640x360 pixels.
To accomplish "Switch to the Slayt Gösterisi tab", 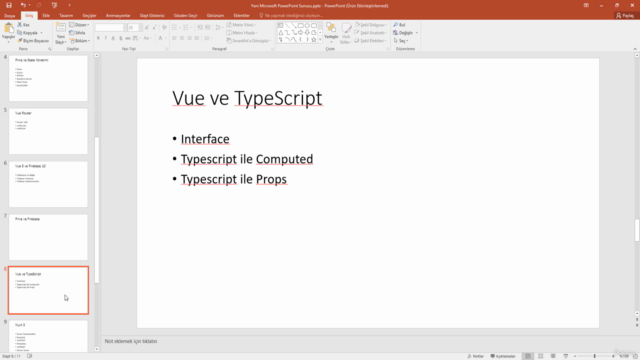I will point(152,16).
